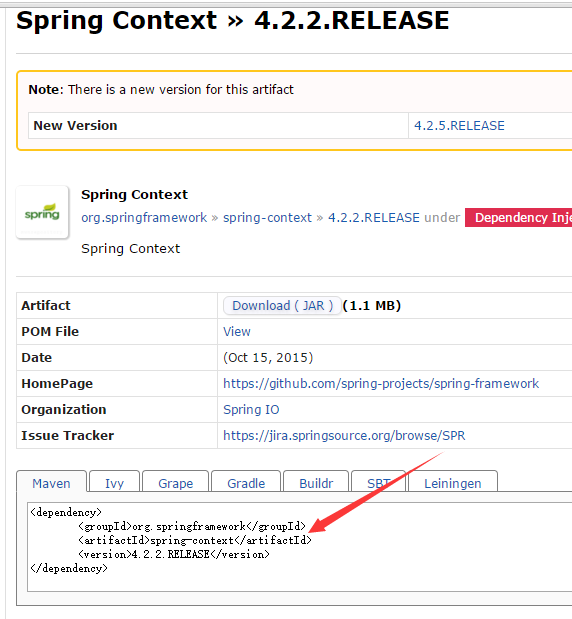
Task: Download the JAR artifact
Action: click(x=282, y=306)
